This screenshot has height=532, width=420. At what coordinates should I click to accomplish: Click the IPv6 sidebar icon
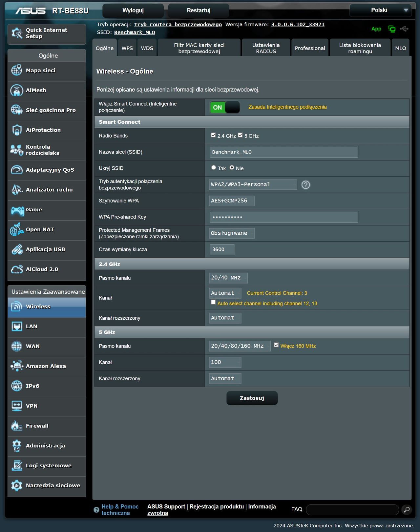(x=16, y=386)
